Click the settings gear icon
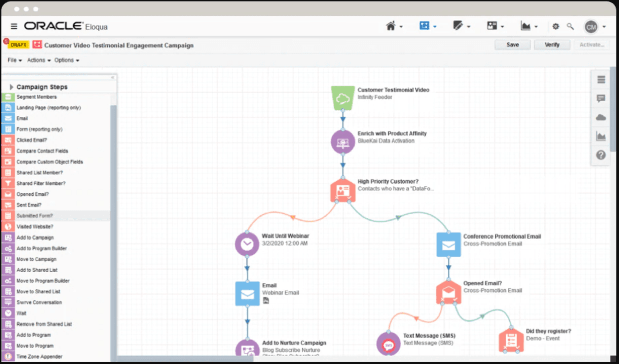 coord(556,26)
